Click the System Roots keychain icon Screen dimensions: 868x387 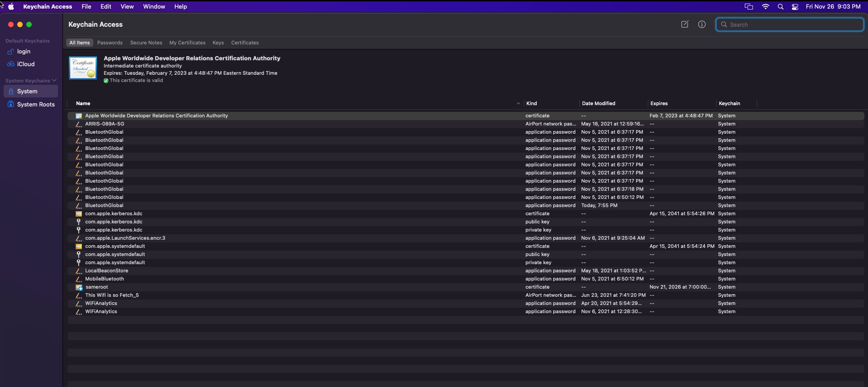[x=11, y=104]
